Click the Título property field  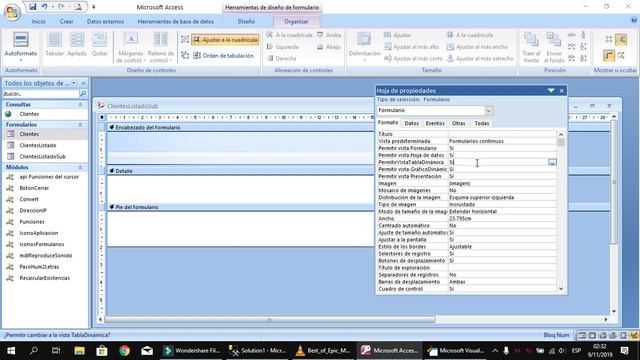coord(502,134)
